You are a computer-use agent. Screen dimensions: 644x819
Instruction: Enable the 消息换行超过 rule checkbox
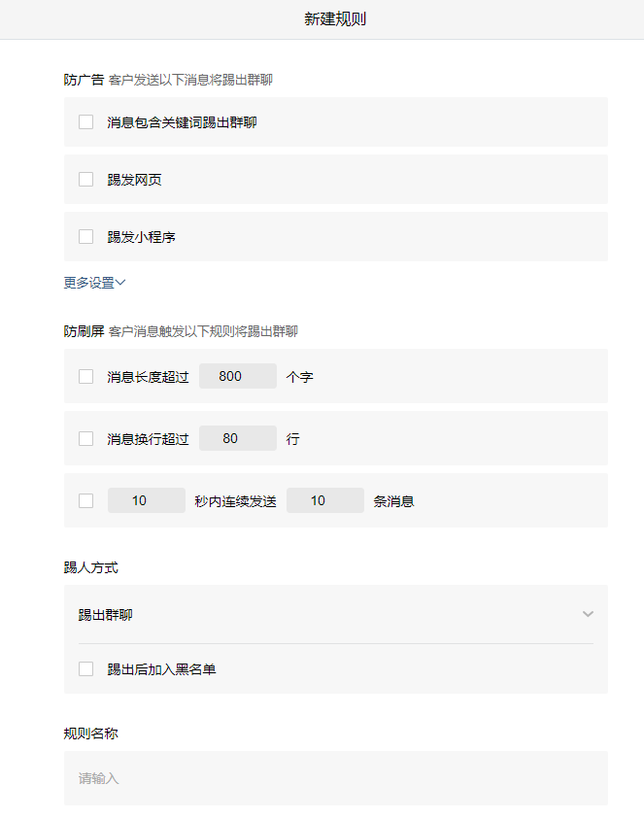(x=85, y=438)
